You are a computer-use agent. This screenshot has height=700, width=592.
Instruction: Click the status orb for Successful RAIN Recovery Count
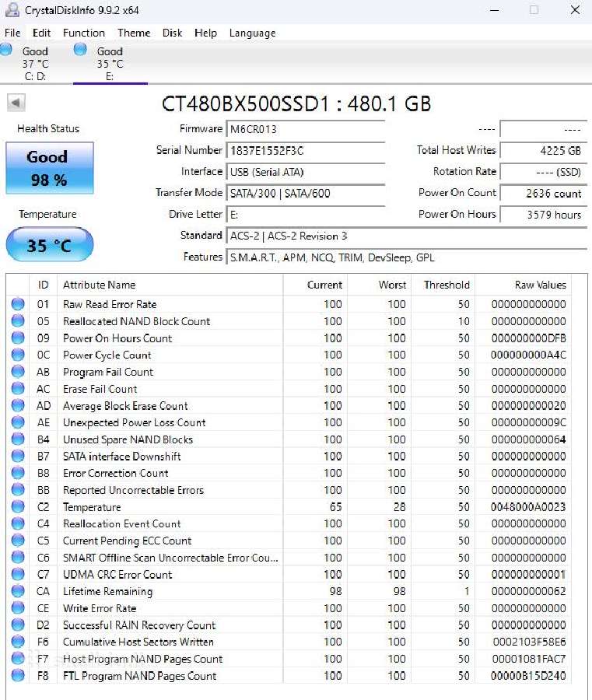coord(18,625)
